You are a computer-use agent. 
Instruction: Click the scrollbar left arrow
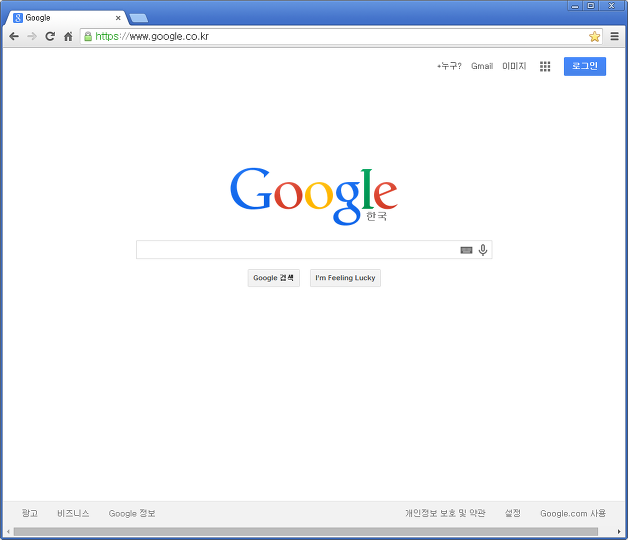coord(8,532)
